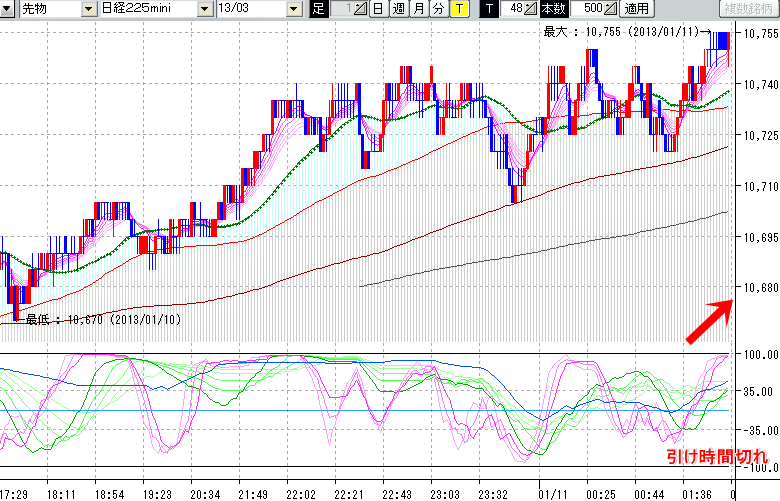
Task: Click the black 本数 label icon
Action: [x=553, y=9]
